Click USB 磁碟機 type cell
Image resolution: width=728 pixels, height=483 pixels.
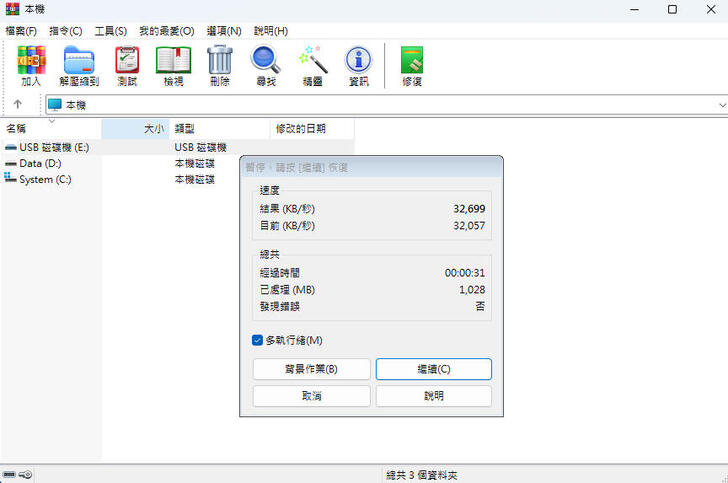[201, 148]
